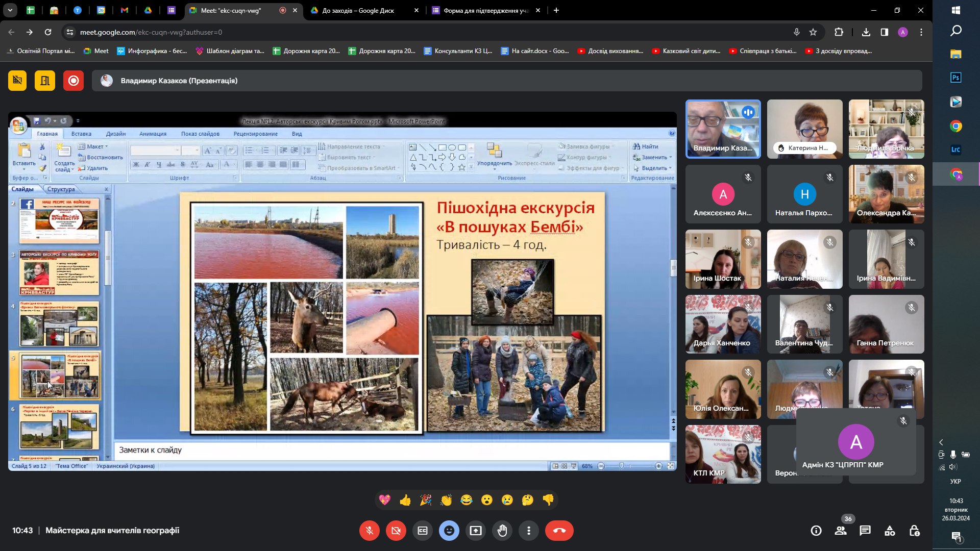Open Інфографіка bookmark
The image size is (980, 551).
[x=152, y=51]
